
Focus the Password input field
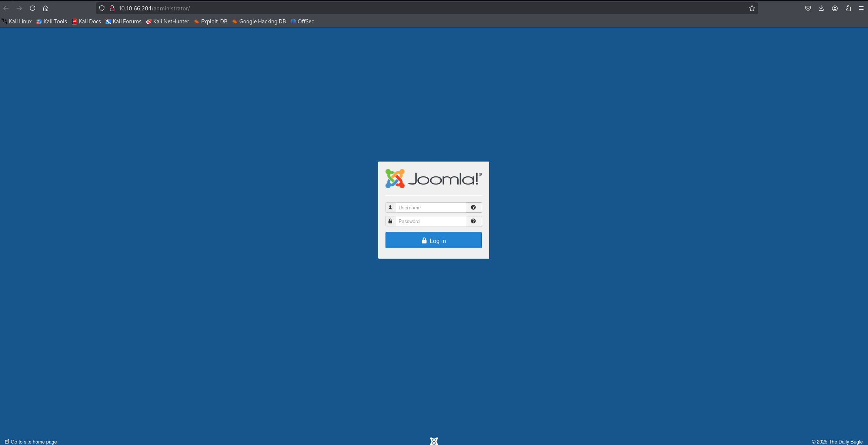click(431, 221)
